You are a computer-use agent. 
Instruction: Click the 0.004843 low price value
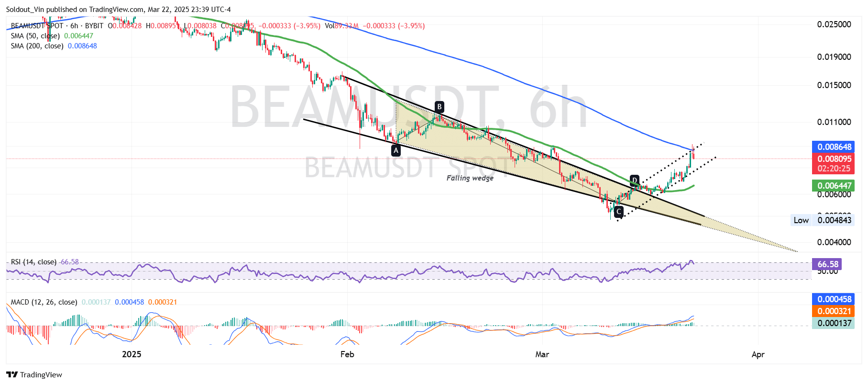coord(834,220)
